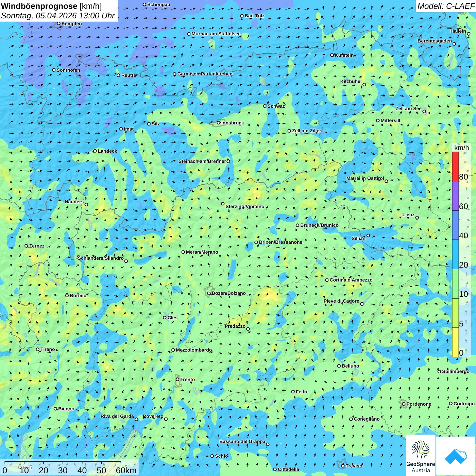Click the 'Bassano del Grappa' city label
476x476 pixels.
242,441
